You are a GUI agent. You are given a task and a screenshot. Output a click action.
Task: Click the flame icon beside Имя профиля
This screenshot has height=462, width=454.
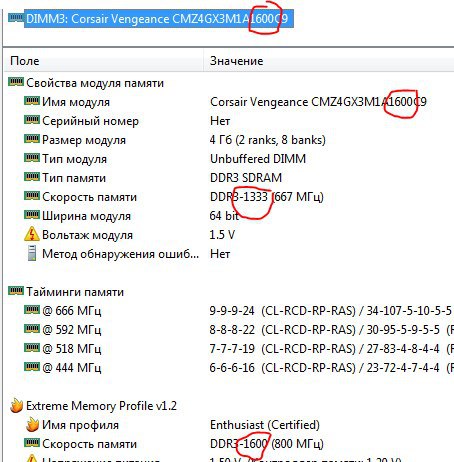[x=32, y=425]
